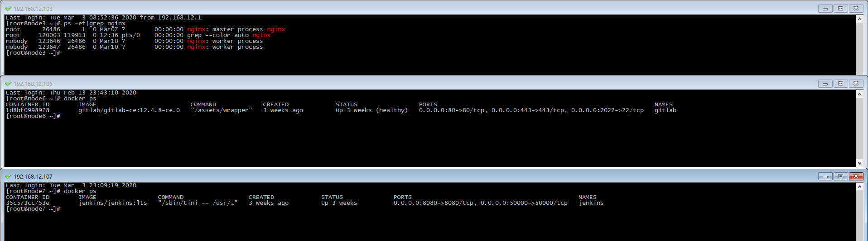Image resolution: width=868 pixels, height=241 pixels.
Task: Click image name jenkins/jenkins:lts
Action: coord(113,203)
